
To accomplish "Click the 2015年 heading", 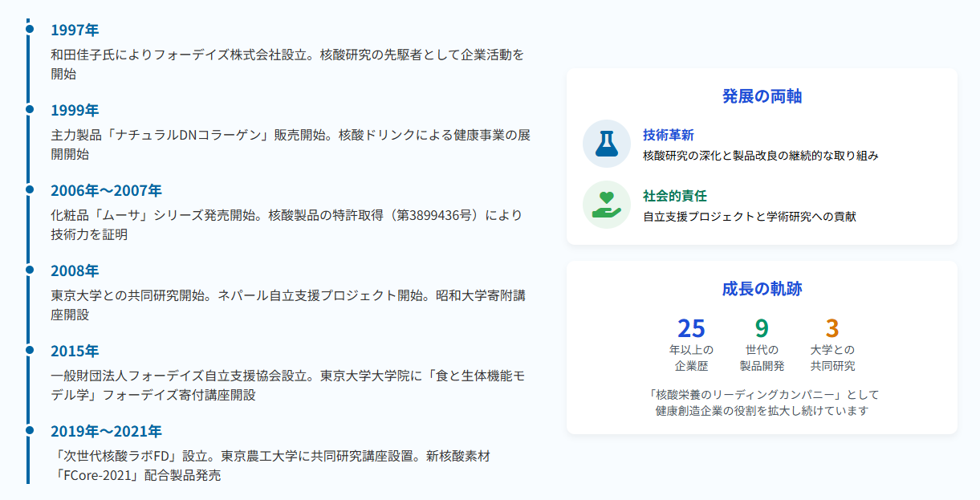I will coord(75,352).
